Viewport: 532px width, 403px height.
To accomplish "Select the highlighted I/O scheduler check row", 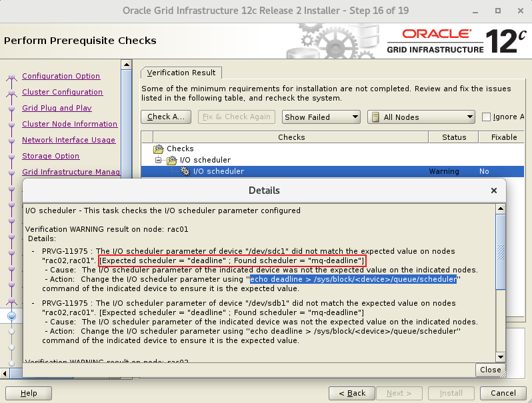I will click(x=333, y=171).
